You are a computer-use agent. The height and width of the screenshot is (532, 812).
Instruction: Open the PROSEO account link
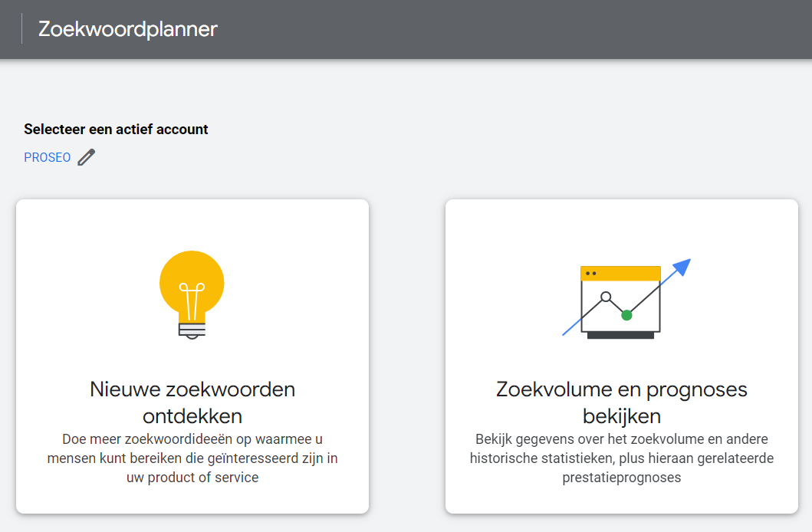click(x=47, y=157)
